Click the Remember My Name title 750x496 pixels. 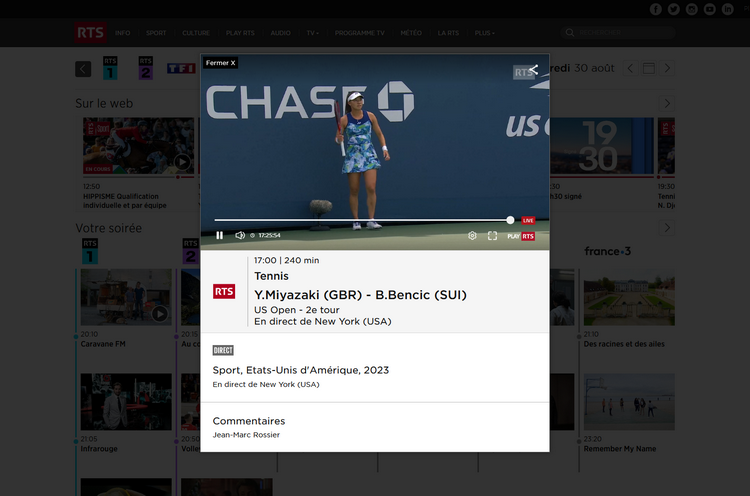620,449
